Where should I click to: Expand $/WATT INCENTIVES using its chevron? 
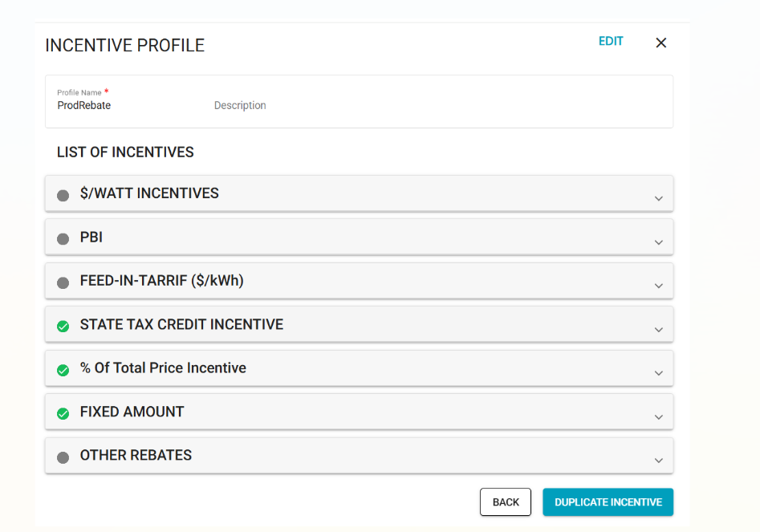658,198
